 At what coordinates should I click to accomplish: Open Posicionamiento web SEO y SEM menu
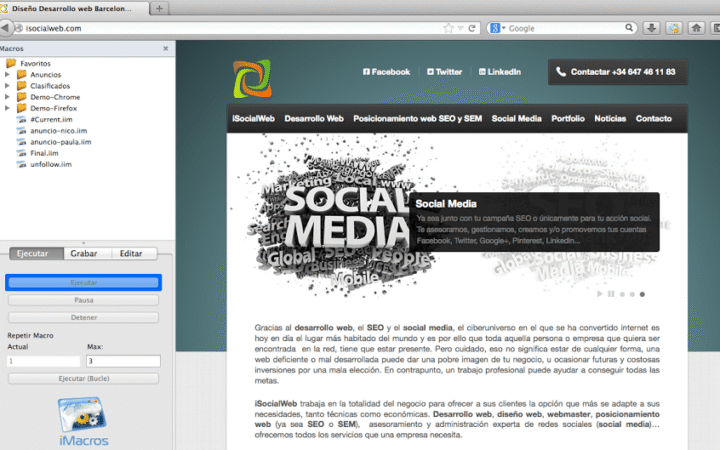(417, 118)
